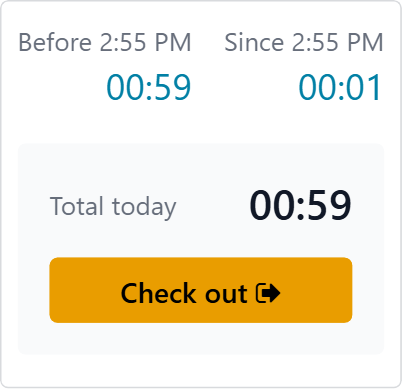Select the "Before 2:55 PM" heading
This screenshot has height=390, width=402.
(x=105, y=42)
